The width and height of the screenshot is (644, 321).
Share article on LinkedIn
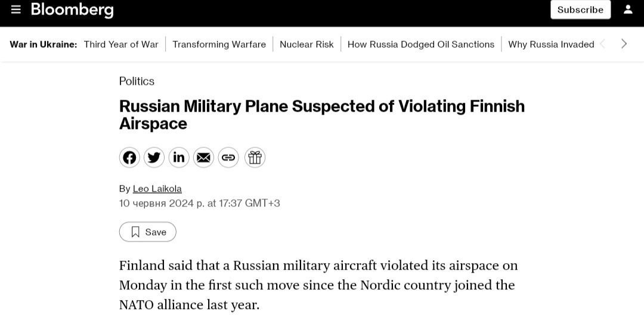click(179, 158)
